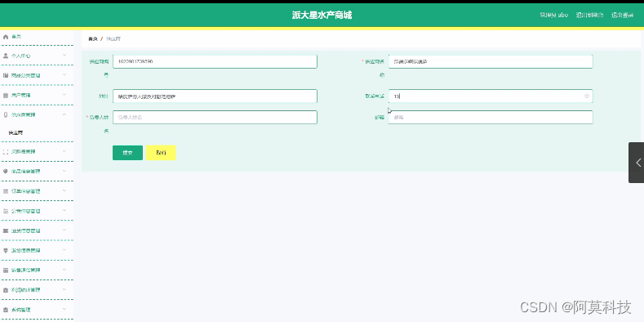Screen dimensions: 644x322
Task: Expand the 销售退货管理 chevron
Action: coord(64,270)
